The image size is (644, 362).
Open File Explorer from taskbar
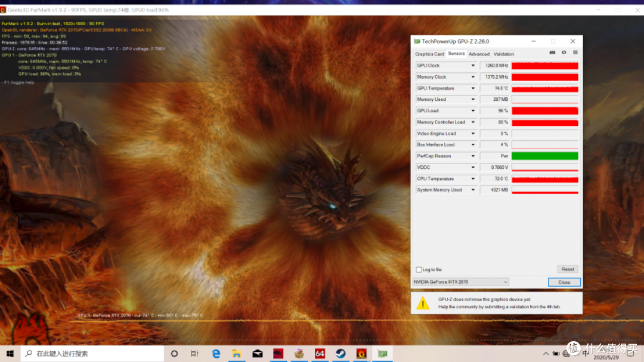pyautogui.click(x=237, y=354)
